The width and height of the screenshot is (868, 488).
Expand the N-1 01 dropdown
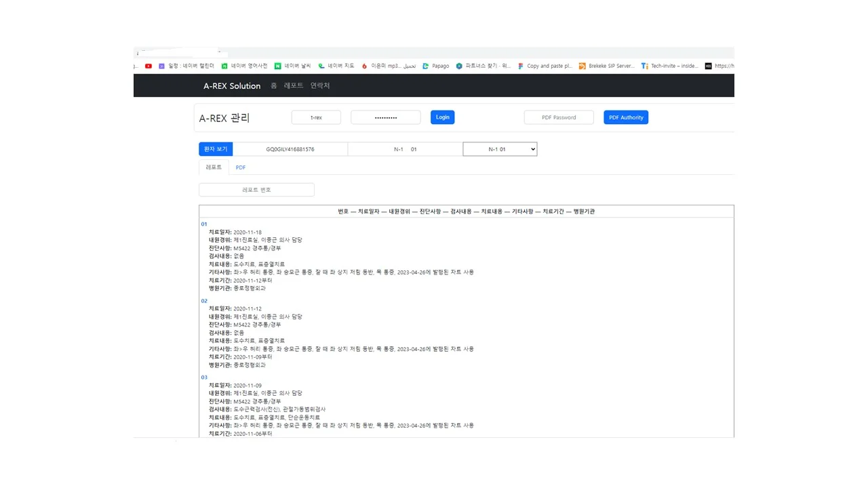(x=500, y=149)
